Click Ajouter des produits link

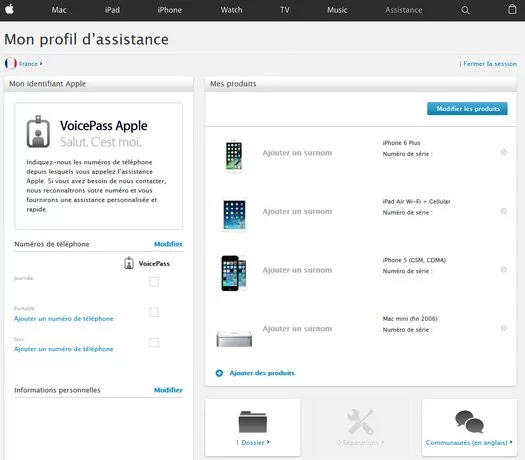pos(262,373)
